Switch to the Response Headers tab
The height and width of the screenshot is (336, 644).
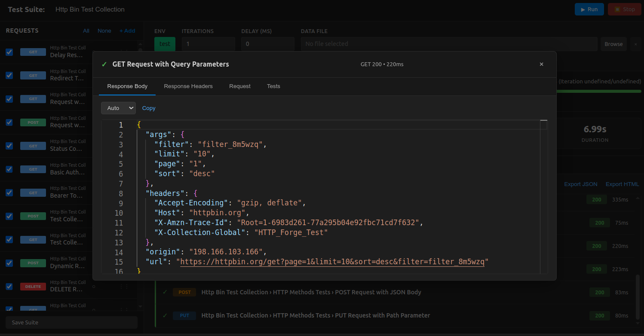coord(188,86)
